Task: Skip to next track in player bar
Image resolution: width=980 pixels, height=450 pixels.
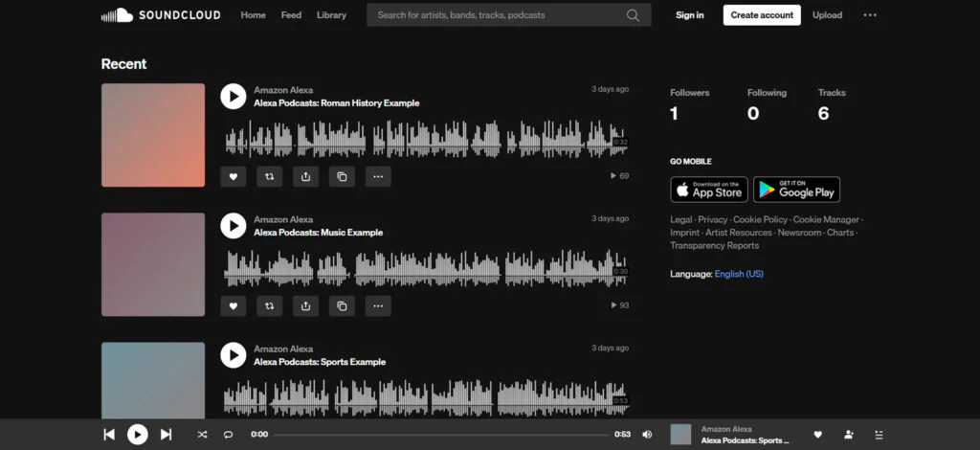Action: pyautogui.click(x=166, y=435)
